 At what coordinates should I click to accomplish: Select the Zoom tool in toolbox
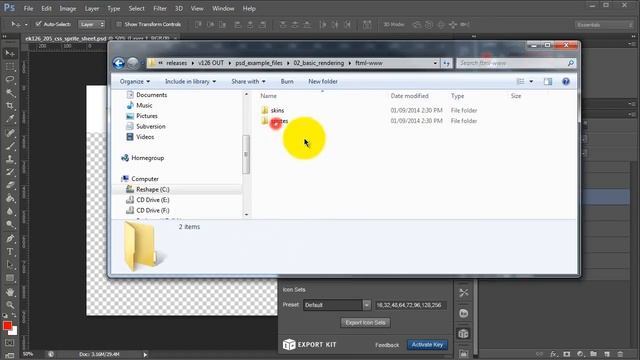click(10, 305)
